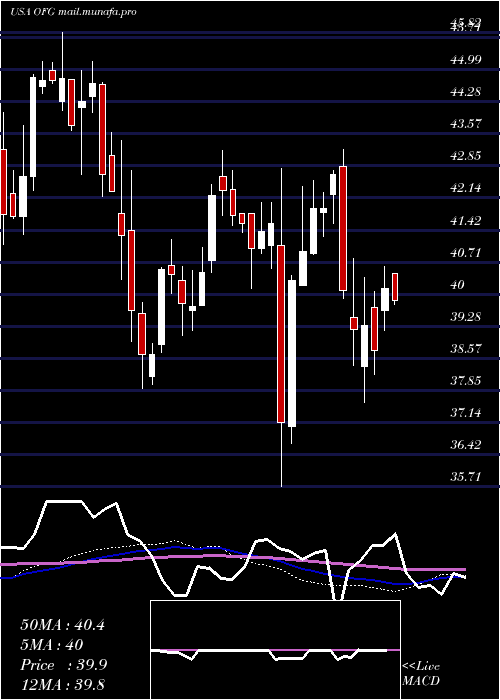The height and width of the screenshot is (700, 500).
Task: Select the 37.14 price axis label
Action: (466, 413)
